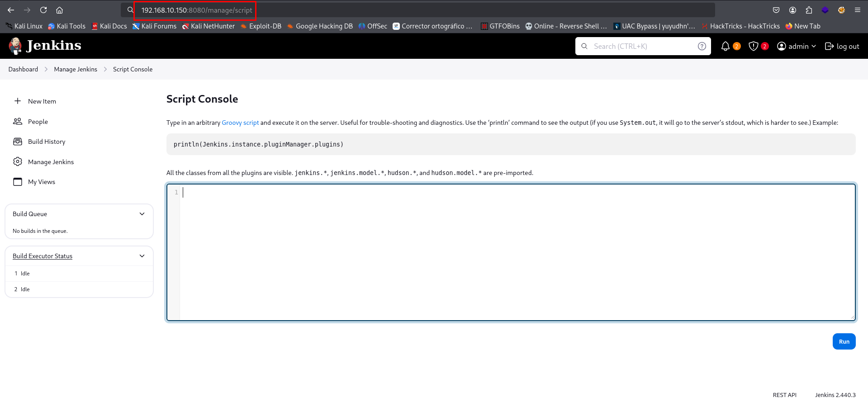Viewport: 868px width, 402px height.
Task: Open the Kali Docs bookmark
Action: point(109,26)
